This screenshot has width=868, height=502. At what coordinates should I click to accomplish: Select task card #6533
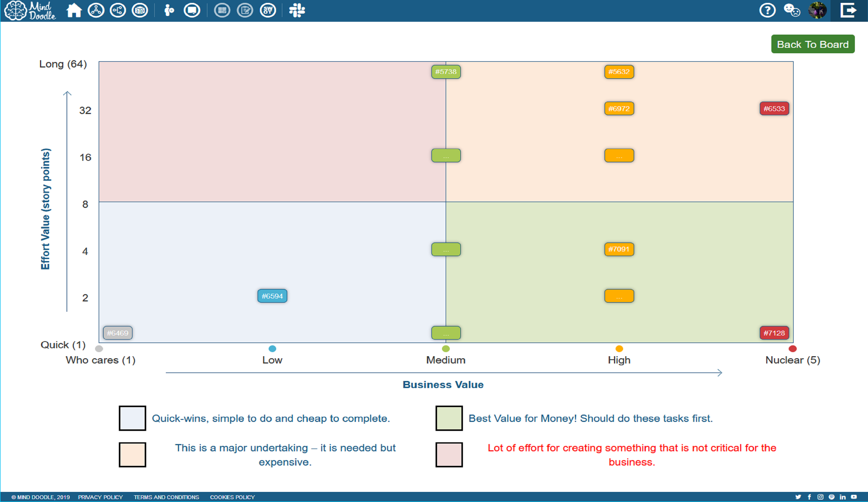click(774, 109)
